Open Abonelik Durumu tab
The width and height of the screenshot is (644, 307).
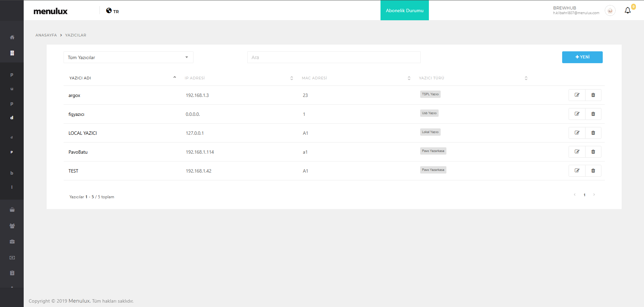405,10
